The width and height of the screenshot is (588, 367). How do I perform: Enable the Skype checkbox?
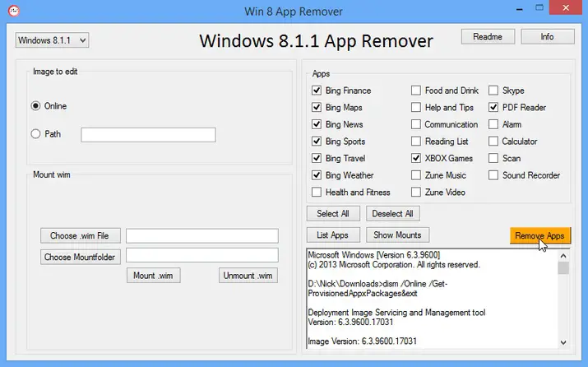pyautogui.click(x=493, y=91)
